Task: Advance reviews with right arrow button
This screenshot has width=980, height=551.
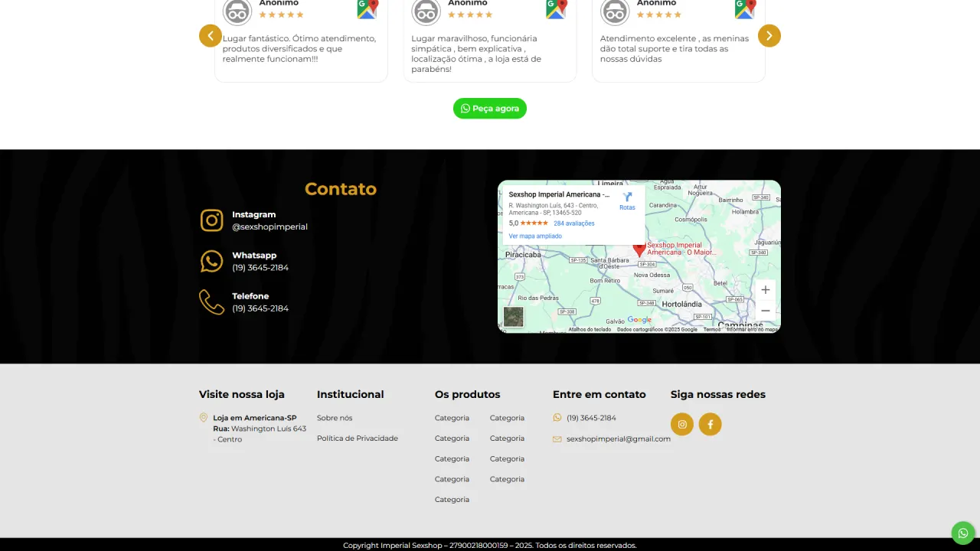Action: coord(769,36)
